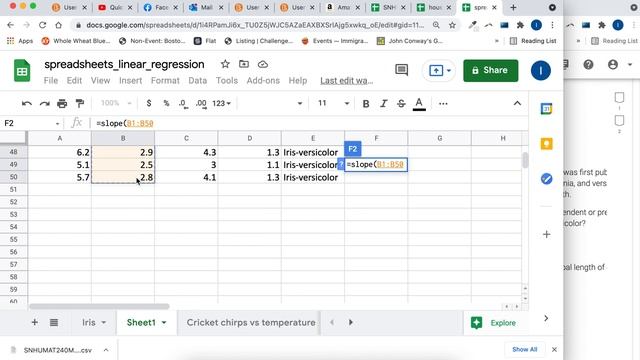The image size is (640, 360).
Task: Open the all sheets list icon
Action: click(x=54, y=322)
